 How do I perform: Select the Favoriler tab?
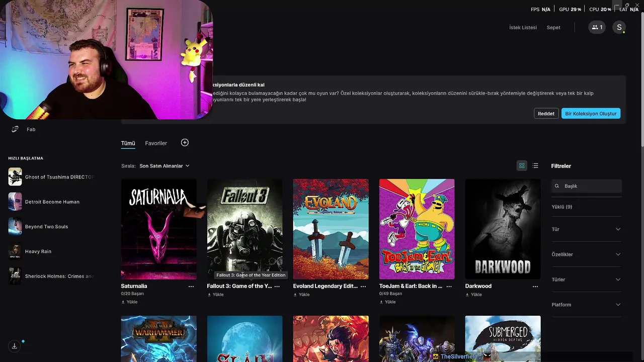click(156, 143)
